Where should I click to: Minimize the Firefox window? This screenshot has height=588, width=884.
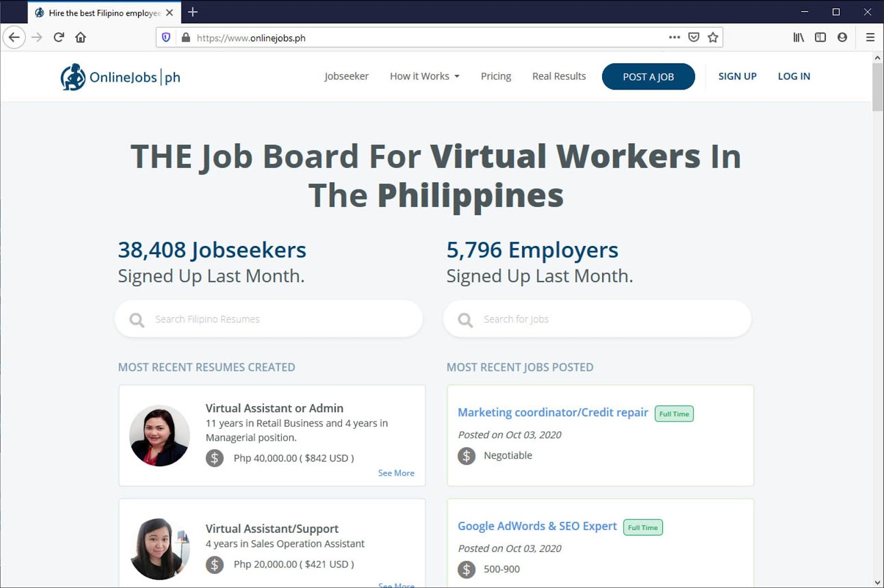(x=804, y=12)
